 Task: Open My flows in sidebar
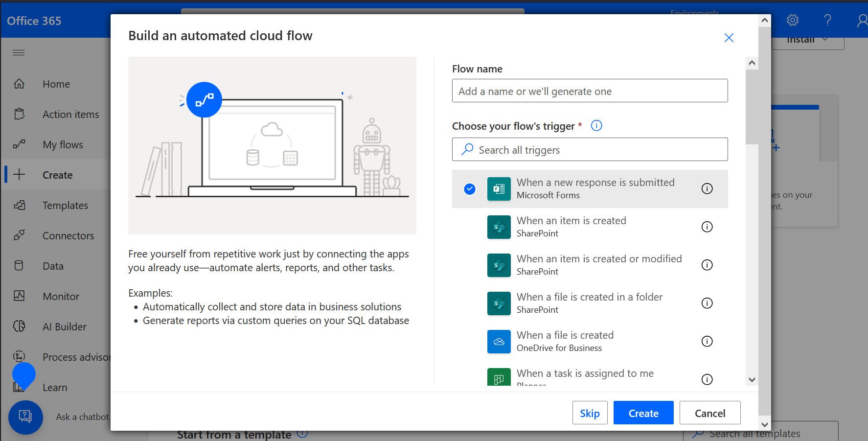(63, 145)
